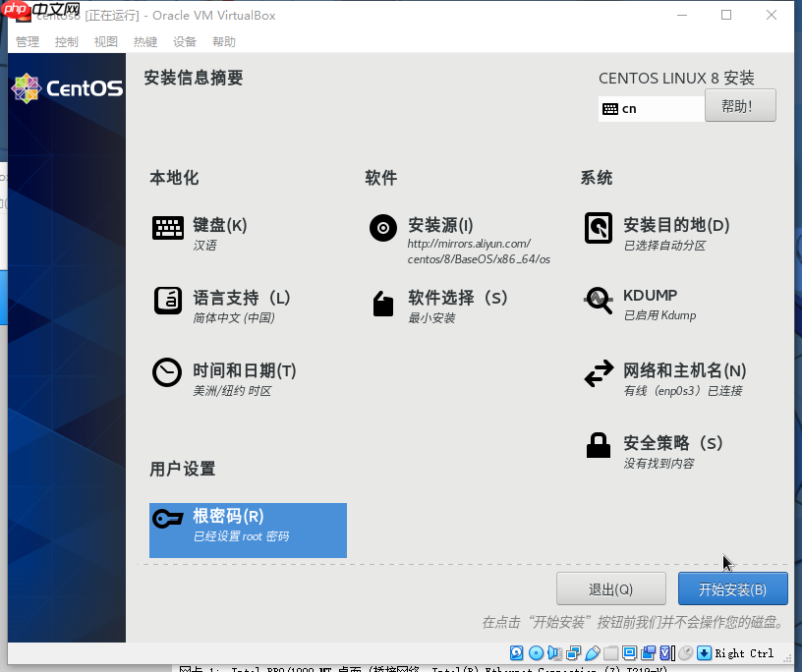Click the audio status icon in VirtualBox statusbar

click(553, 652)
